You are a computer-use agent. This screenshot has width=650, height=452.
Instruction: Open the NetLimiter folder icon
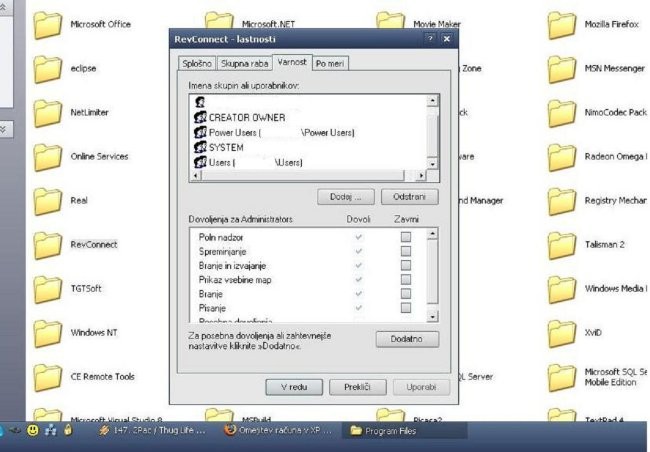(47, 113)
